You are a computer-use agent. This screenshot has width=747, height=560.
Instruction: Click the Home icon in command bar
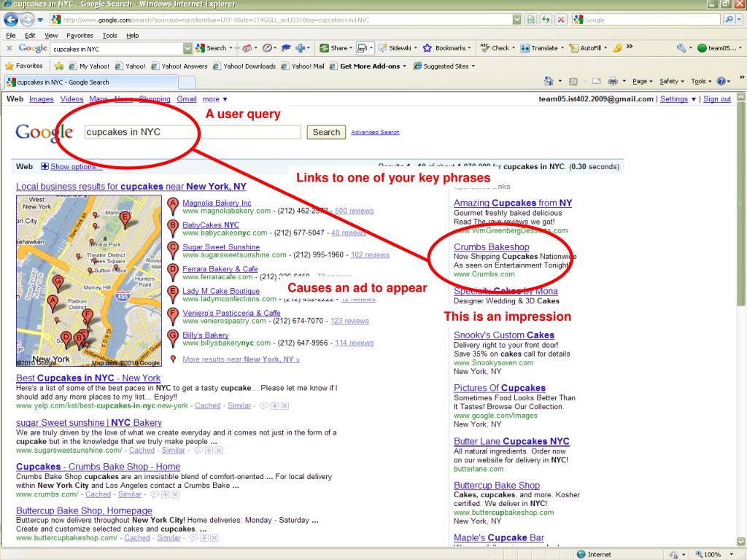[549, 82]
